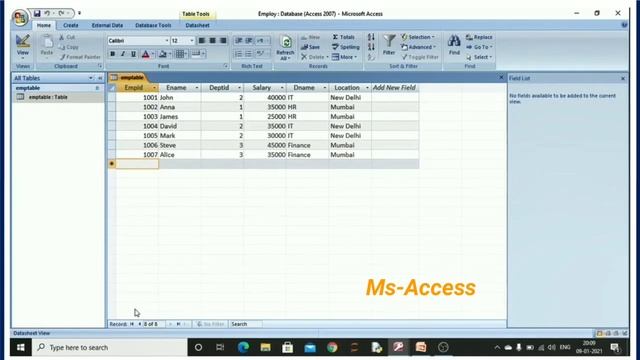The width and height of the screenshot is (640, 360).
Task: Click the numbered list icon in Rich Text
Action: (x=238, y=53)
